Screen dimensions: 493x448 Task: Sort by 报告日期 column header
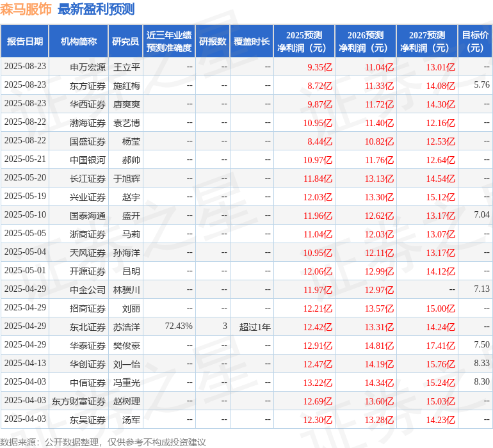[25, 42]
